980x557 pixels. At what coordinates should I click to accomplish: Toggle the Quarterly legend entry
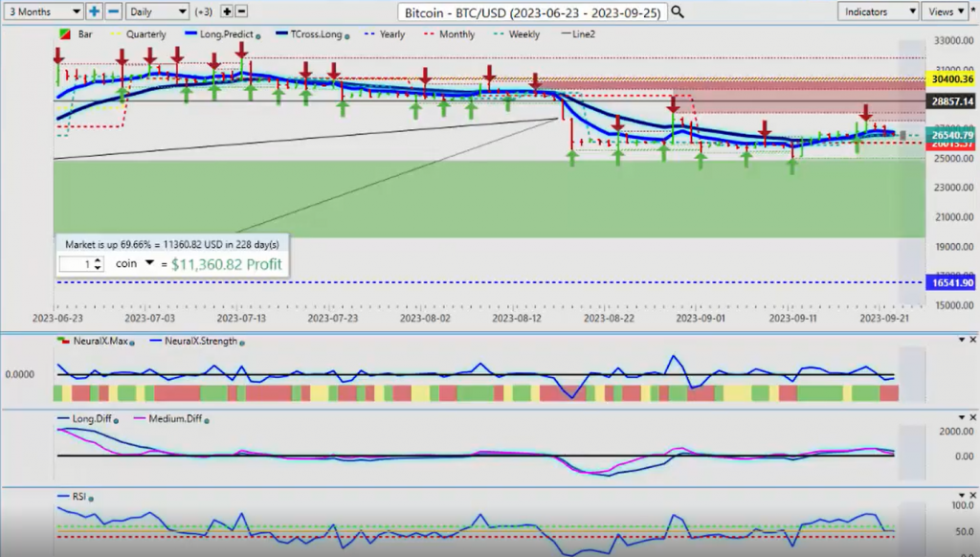pyautogui.click(x=139, y=34)
